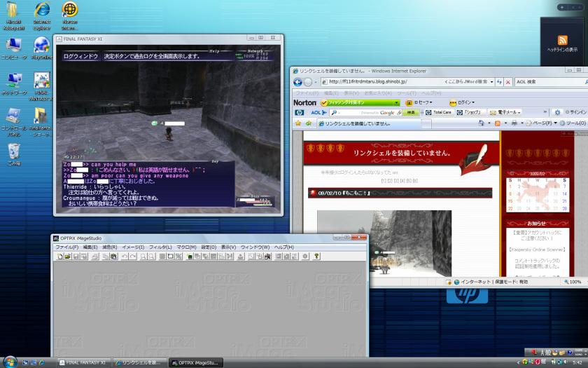Click the Total Care button in HP toolbar

(x=439, y=112)
